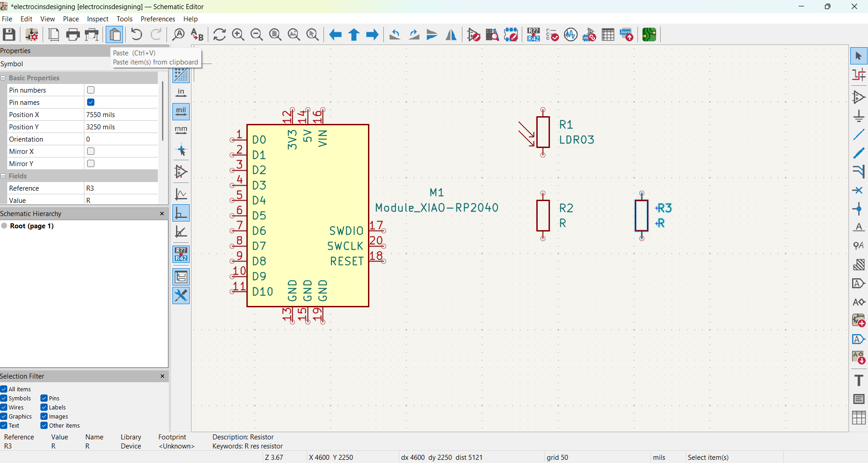Click the Plot icon next to Print
The height and width of the screenshot is (463, 868).
(92, 34)
